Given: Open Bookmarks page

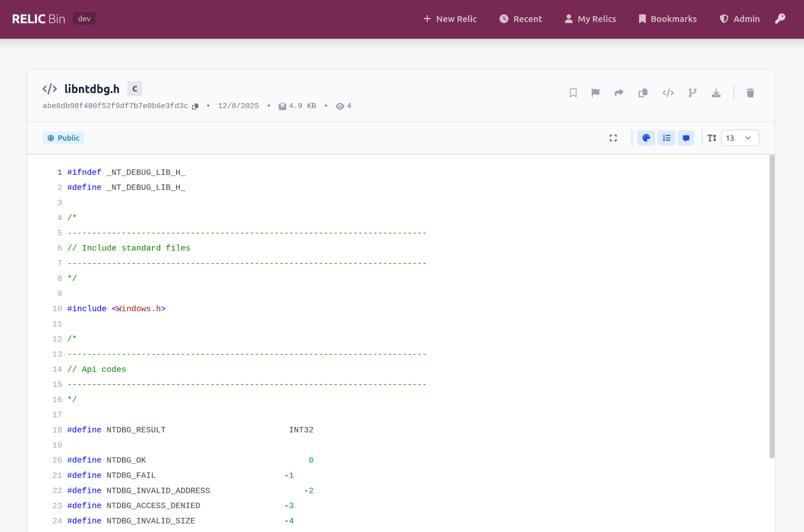Looking at the screenshot, I should (x=667, y=19).
